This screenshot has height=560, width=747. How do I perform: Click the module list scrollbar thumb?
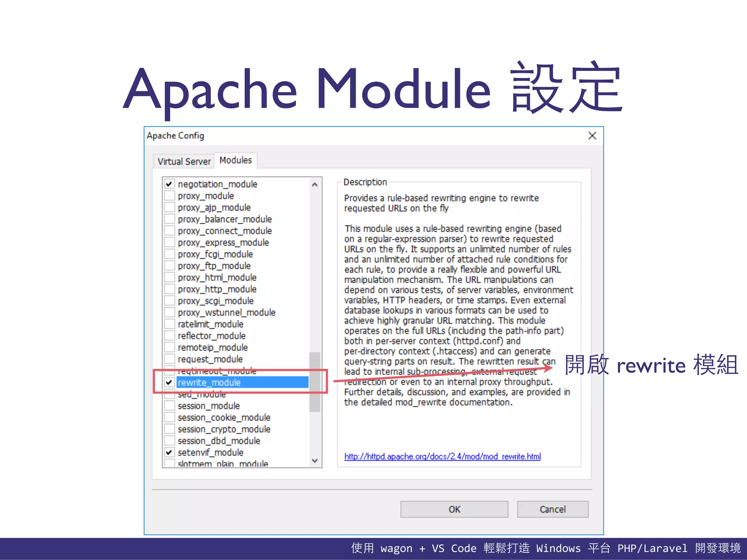coord(315,382)
